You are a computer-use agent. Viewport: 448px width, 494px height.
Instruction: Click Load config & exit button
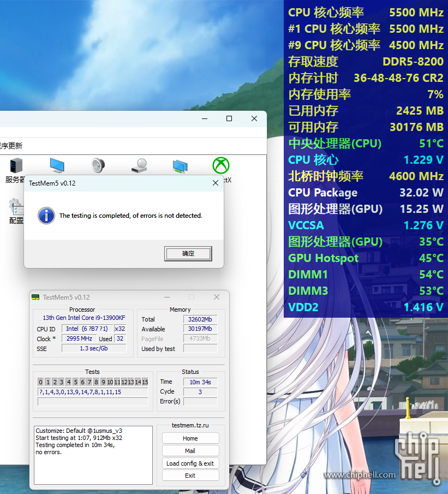tap(190, 463)
